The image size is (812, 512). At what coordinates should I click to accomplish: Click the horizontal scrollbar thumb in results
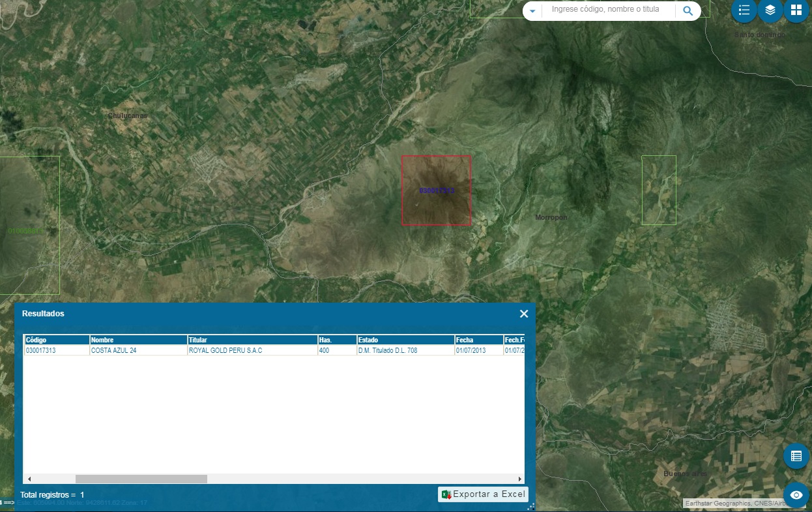click(141, 479)
